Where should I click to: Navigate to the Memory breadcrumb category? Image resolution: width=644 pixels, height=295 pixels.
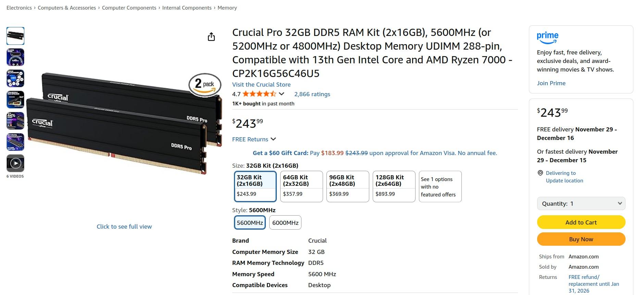point(227,8)
